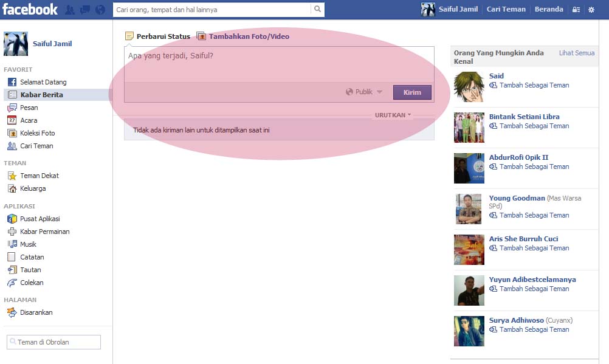Click the search magnifier button
609x364 pixels.
(317, 9)
